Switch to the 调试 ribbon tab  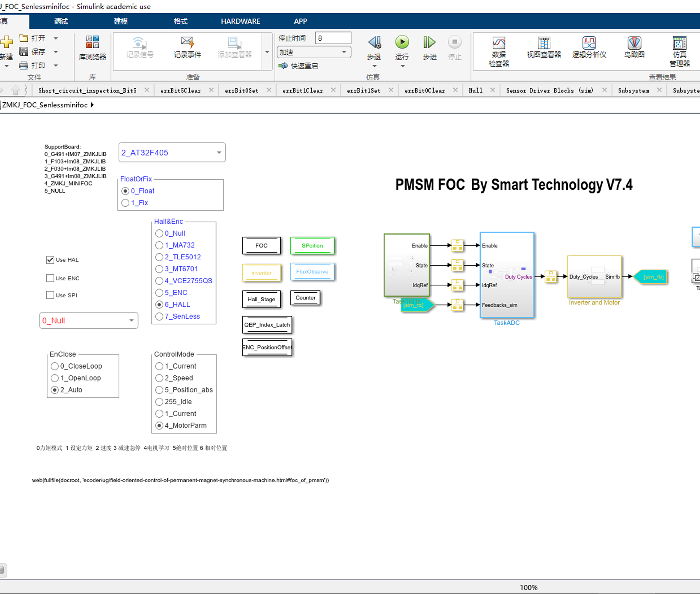click(x=61, y=21)
